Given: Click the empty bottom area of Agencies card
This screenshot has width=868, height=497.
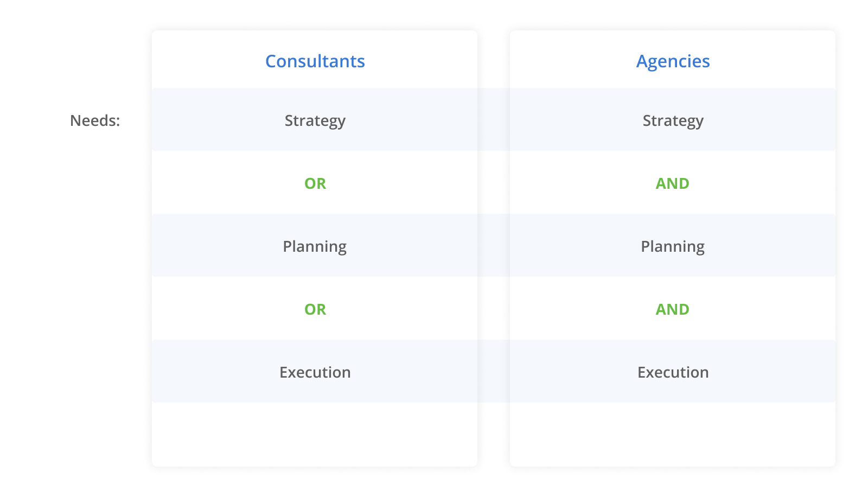Looking at the screenshot, I should click(x=673, y=434).
